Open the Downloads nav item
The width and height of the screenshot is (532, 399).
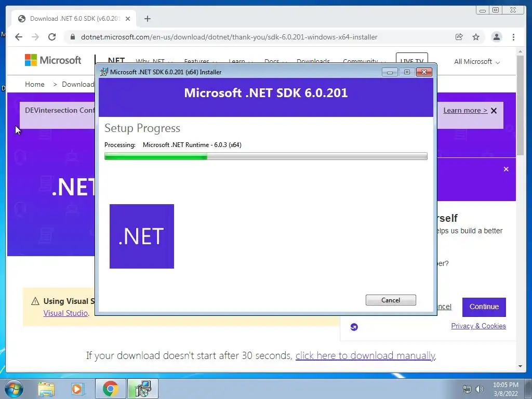click(x=313, y=61)
